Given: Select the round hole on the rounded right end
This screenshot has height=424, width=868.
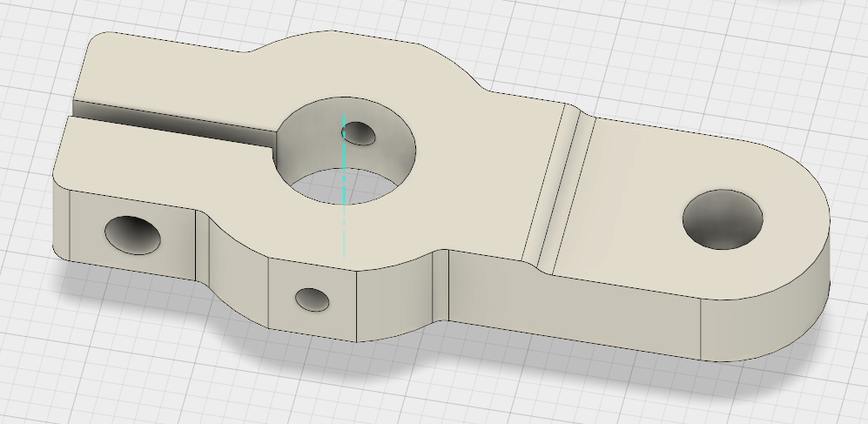Looking at the screenshot, I should 723,219.
